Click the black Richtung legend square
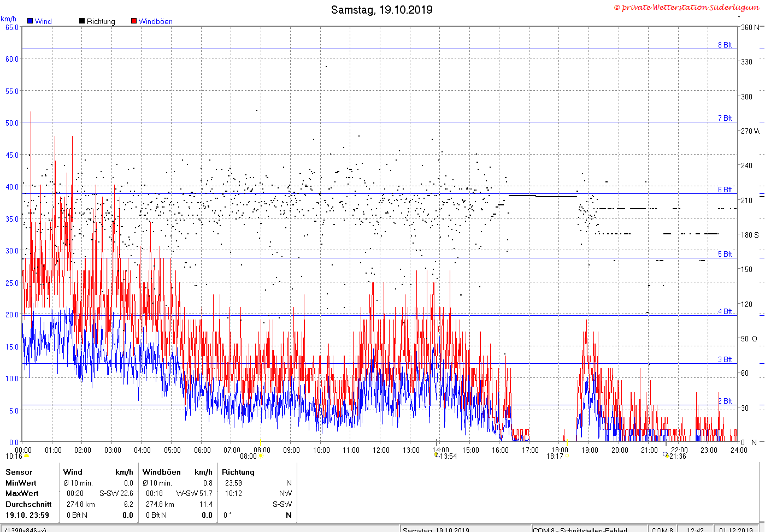The width and height of the screenshot is (765, 532). coord(82,21)
